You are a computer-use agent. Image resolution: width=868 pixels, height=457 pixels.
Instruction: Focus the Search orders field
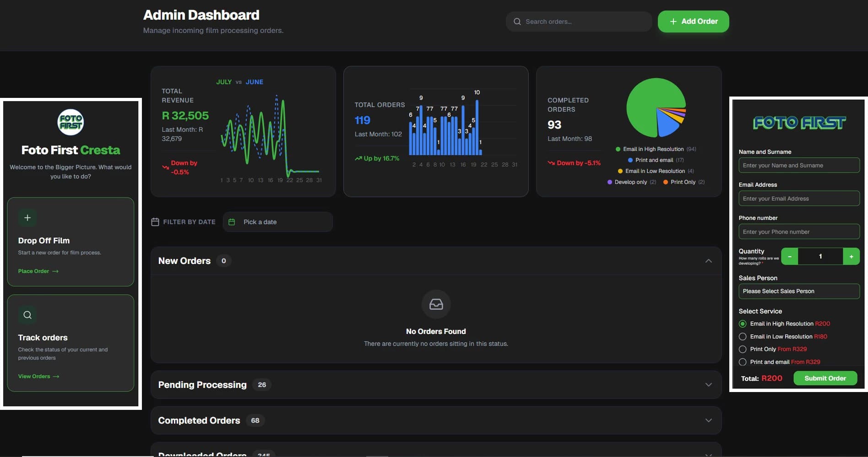[579, 22]
